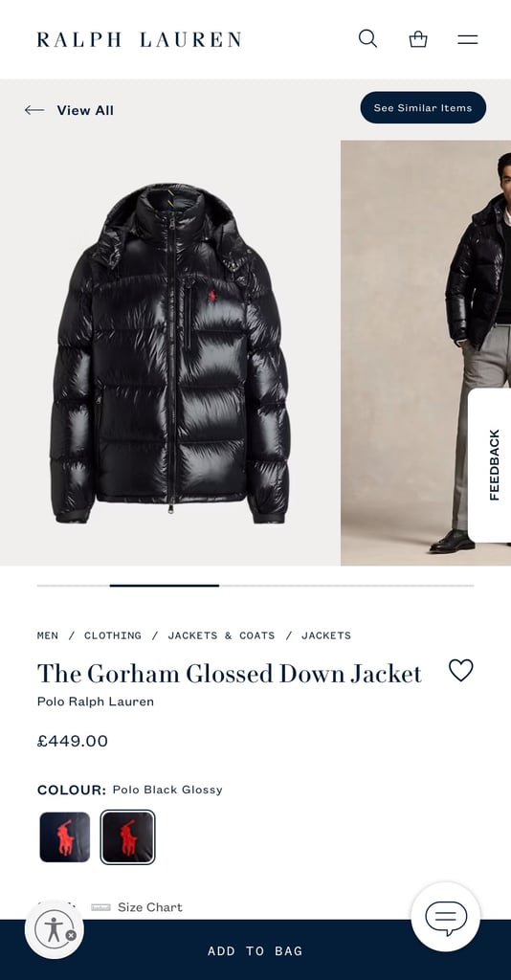Viewport: 511px width, 980px height.
Task: Select the Polo Black Glossy swatch
Action: point(127,836)
